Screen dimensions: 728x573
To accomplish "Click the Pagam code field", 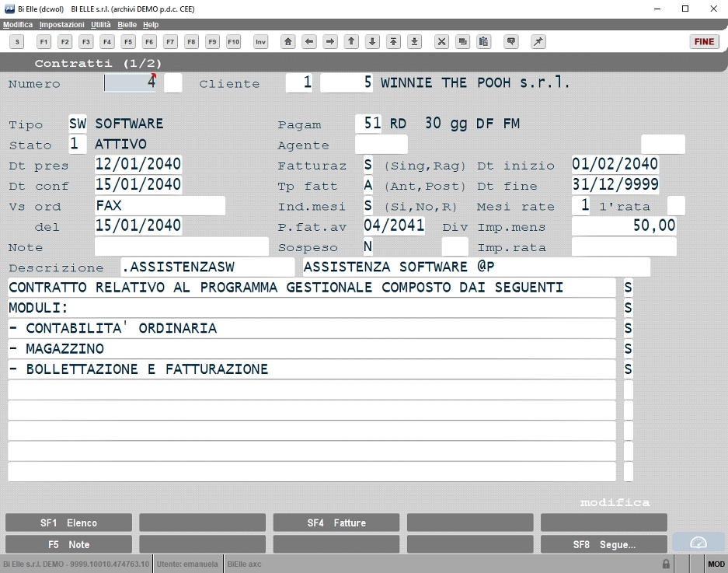I will pos(368,124).
